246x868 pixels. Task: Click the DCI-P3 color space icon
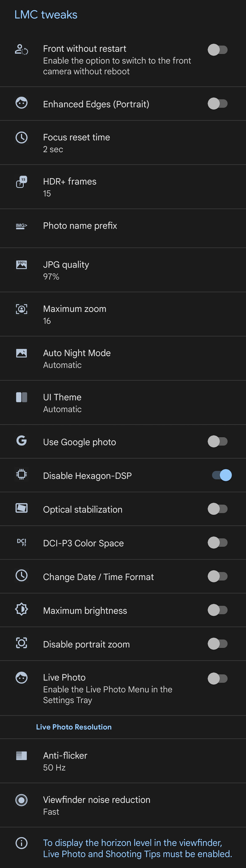click(22, 542)
